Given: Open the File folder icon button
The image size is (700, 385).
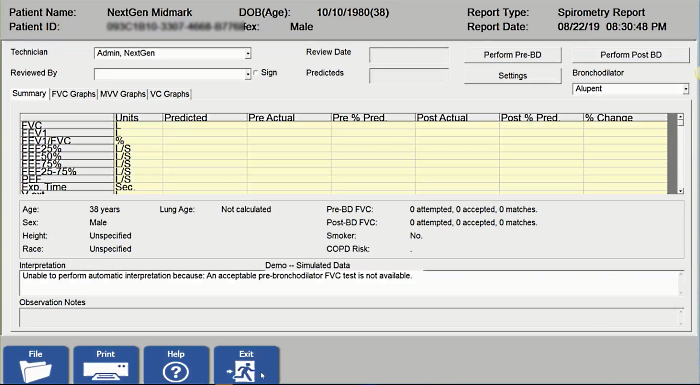Looking at the screenshot, I should (36, 365).
